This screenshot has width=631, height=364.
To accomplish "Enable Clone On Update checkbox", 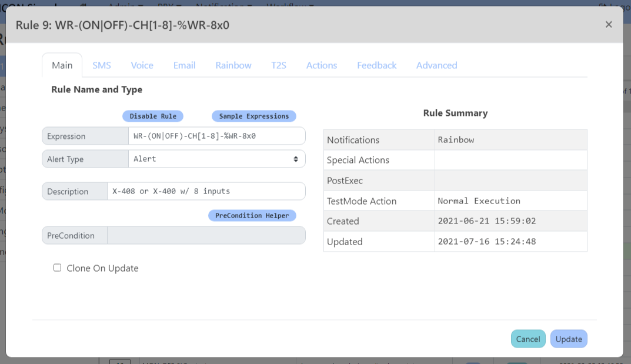I will (58, 268).
